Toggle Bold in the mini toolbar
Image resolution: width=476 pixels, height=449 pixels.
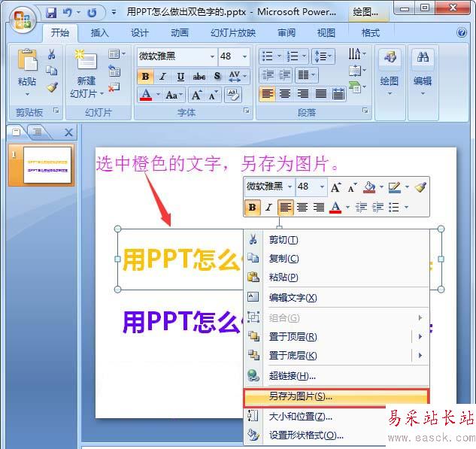[252, 208]
